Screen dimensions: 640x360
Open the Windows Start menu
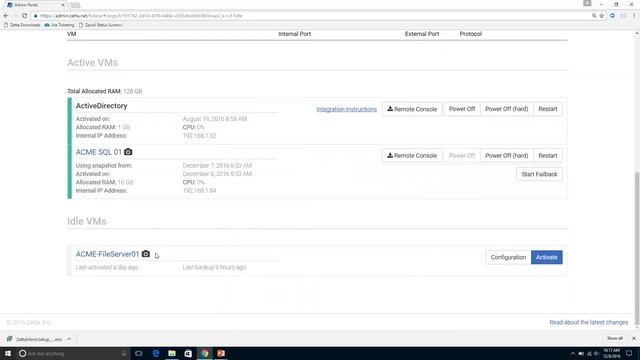pyautogui.click(x=8, y=353)
